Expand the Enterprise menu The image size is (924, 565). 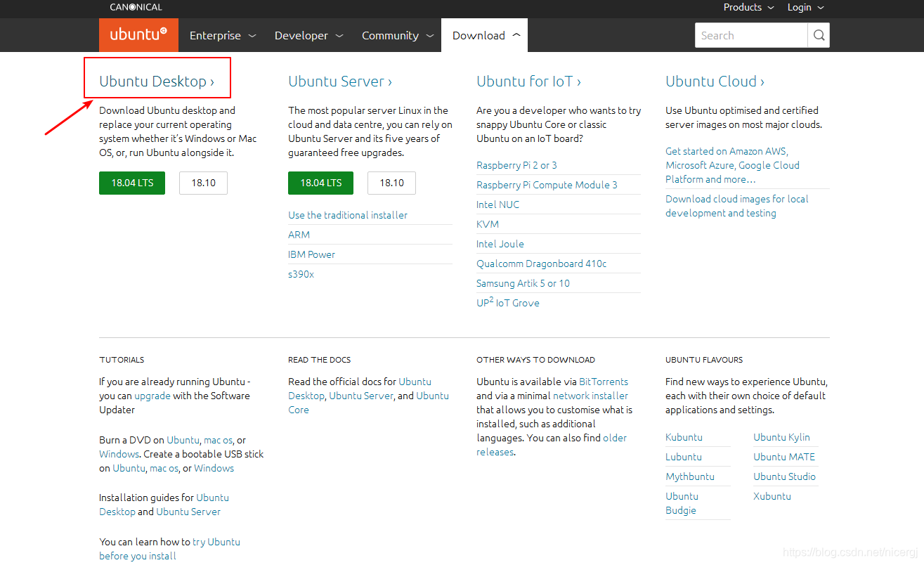(223, 35)
